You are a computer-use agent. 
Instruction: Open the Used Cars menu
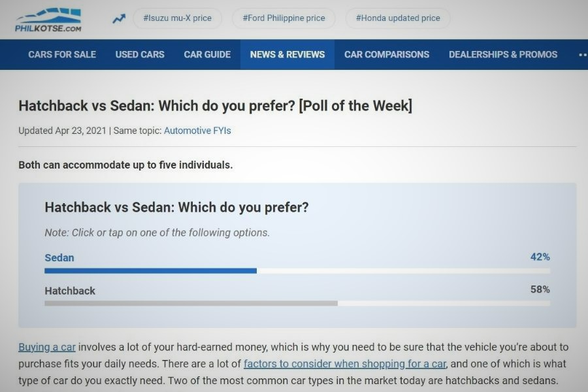tap(140, 54)
